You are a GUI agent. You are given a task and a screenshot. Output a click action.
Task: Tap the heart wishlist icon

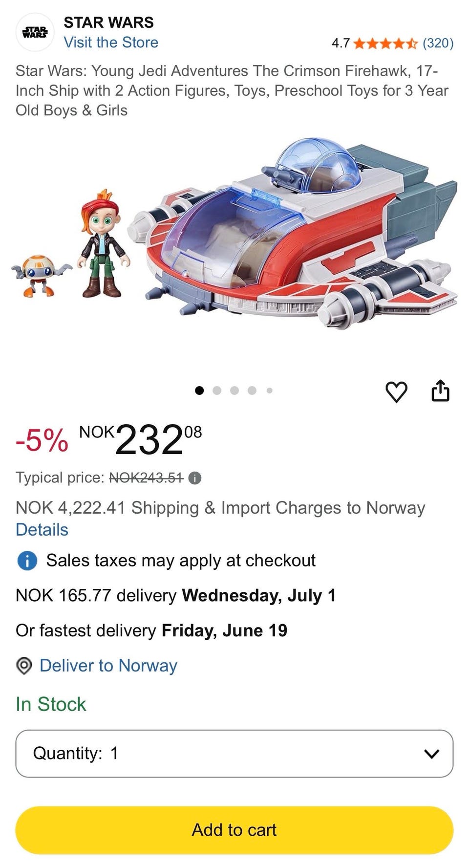click(x=396, y=391)
